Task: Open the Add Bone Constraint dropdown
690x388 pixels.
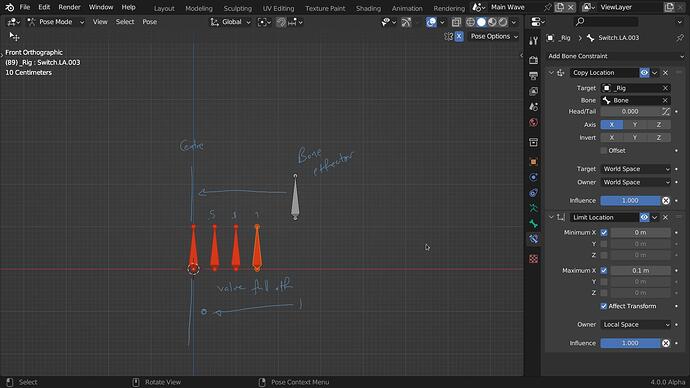Action: [616, 56]
